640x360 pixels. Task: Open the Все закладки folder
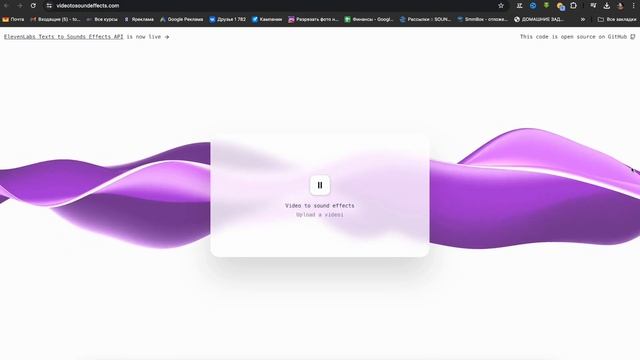click(617, 19)
